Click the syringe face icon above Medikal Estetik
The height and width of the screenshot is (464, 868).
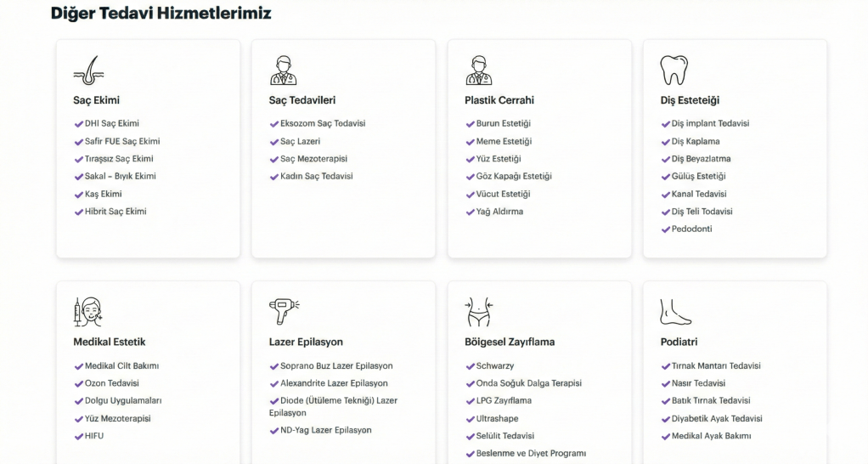tap(87, 313)
